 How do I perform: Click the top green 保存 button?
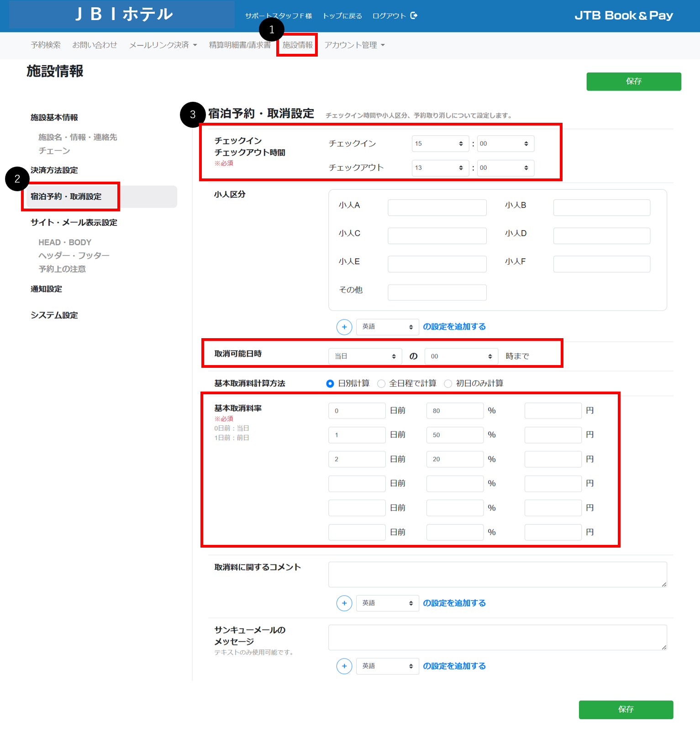coord(634,82)
